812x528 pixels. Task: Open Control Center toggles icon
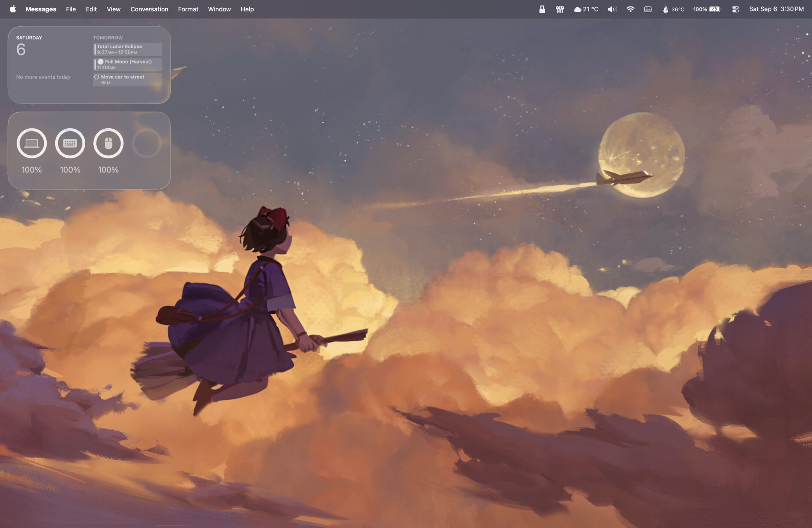[735, 9]
